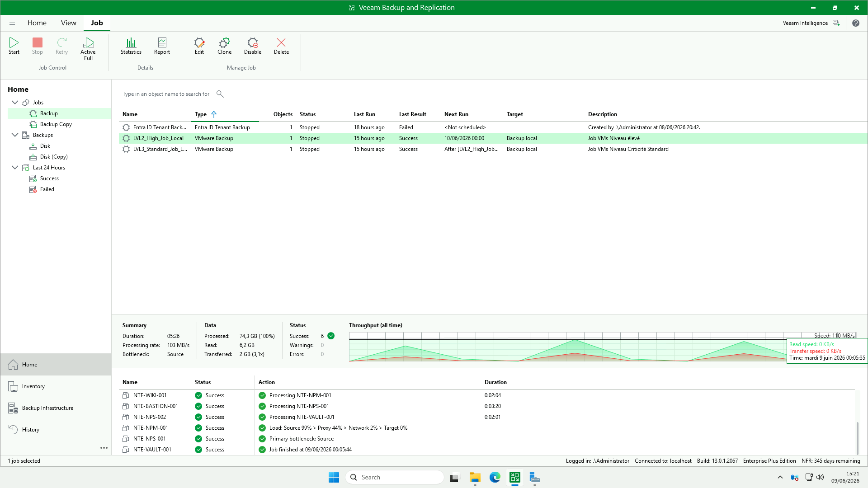Select Backup under Jobs

tap(59, 113)
